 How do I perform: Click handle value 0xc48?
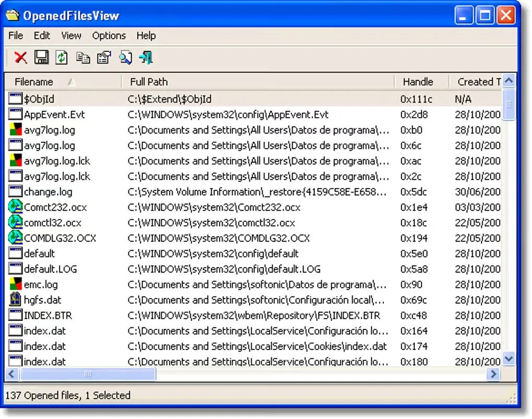(x=414, y=316)
